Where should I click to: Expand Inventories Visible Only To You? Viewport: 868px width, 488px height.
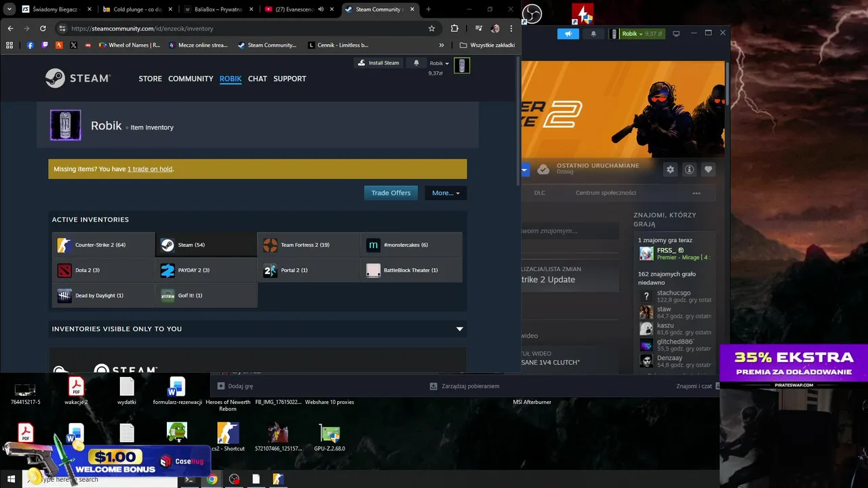460,329
